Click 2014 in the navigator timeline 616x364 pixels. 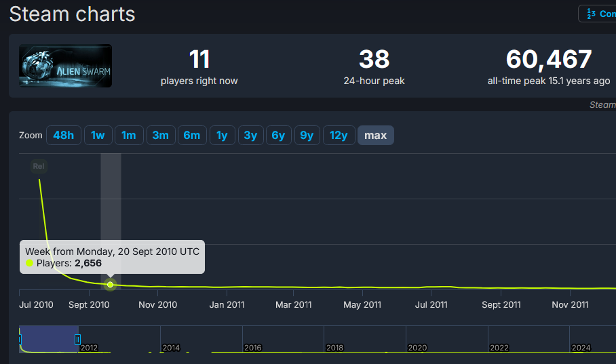click(x=171, y=348)
